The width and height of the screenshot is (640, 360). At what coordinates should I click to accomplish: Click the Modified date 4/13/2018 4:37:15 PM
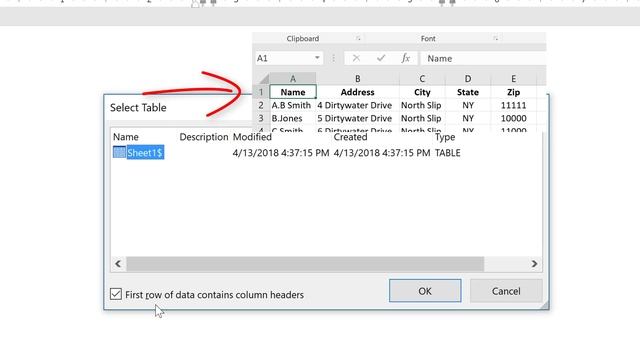pos(281,153)
